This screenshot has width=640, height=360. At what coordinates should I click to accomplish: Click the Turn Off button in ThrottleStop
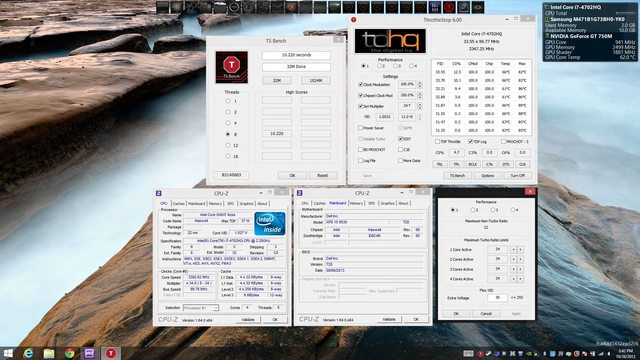click(x=518, y=176)
